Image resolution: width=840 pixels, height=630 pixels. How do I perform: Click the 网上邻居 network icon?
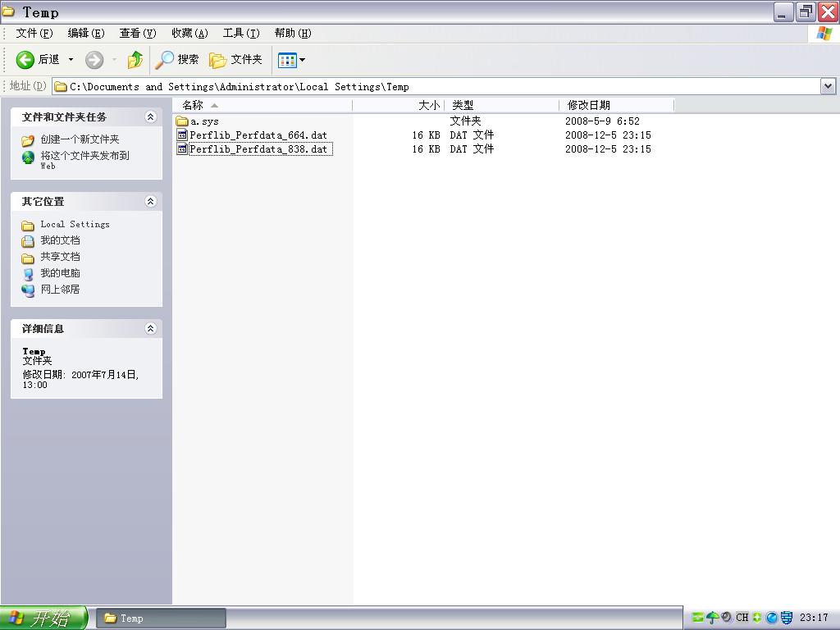(28, 290)
